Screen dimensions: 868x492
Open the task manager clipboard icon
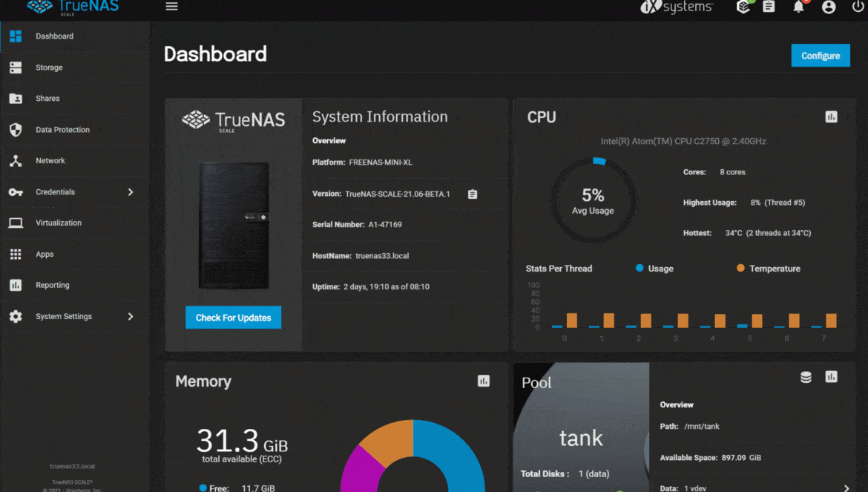(x=769, y=7)
